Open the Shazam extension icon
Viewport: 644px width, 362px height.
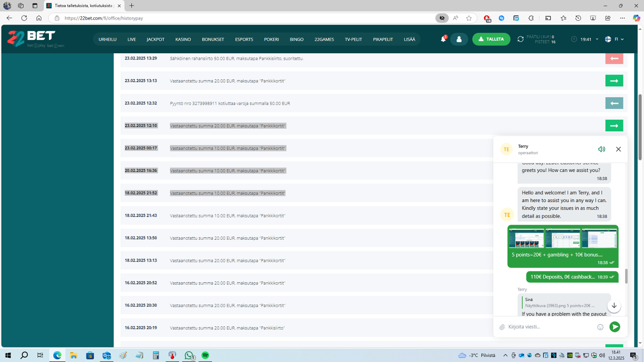501,18
